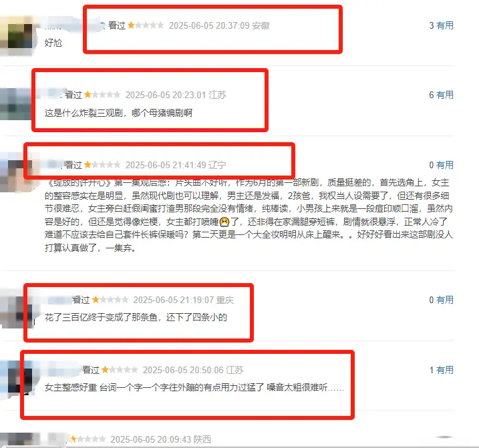
Task: Click the blurred username of the 重庆 reviewer
Action: point(59,300)
